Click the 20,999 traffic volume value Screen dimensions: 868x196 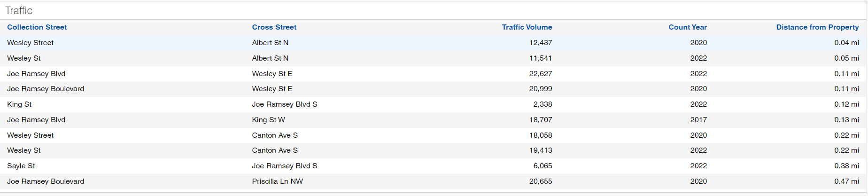tap(540, 89)
